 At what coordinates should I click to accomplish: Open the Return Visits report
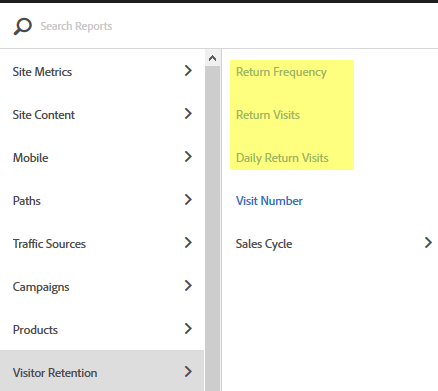click(268, 115)
